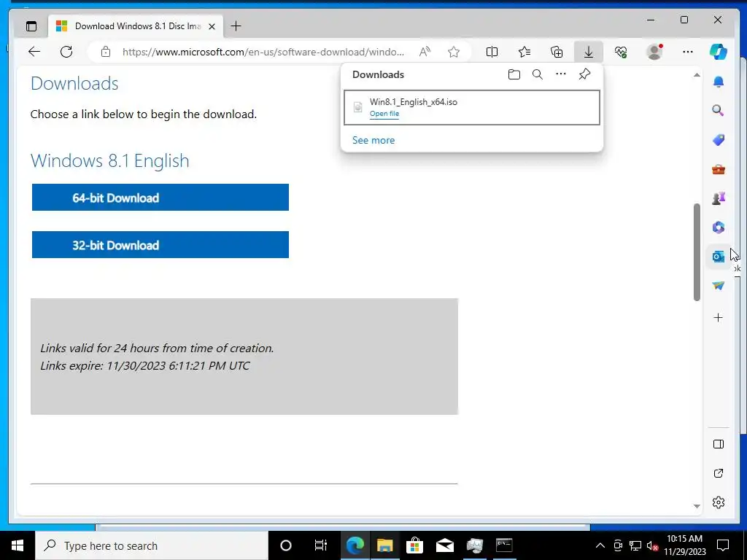The width and height of the screenshot is (747, 560).
Task: Pin the Downloads panel
Action: pos(584,74)
